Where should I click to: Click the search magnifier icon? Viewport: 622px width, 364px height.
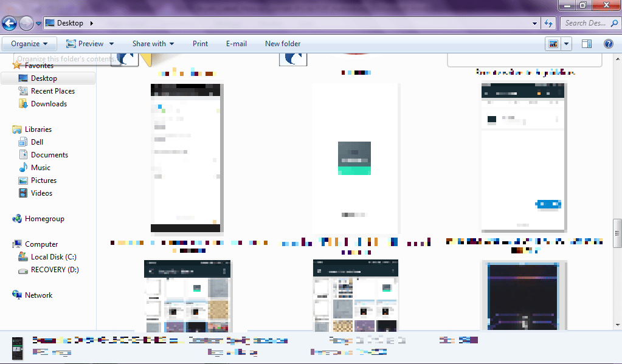615,23
